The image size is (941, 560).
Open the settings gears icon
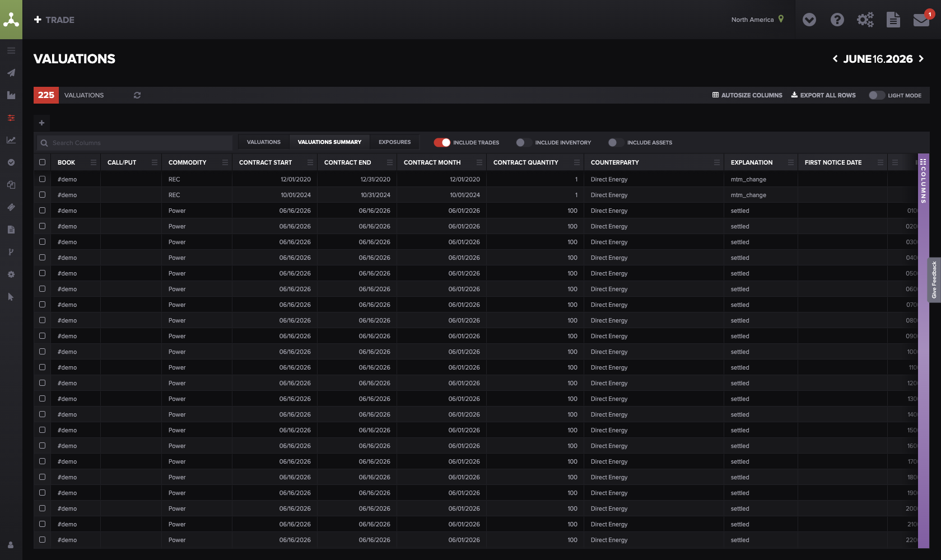865,20
